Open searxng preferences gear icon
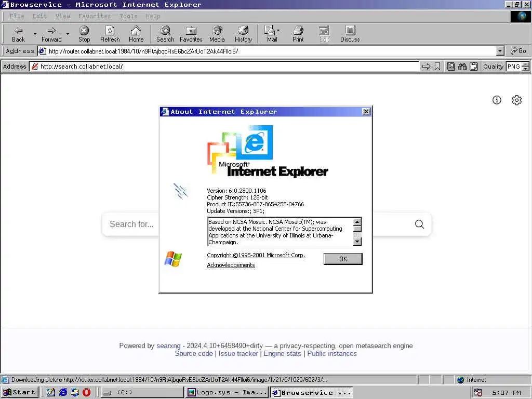The image size is (532, 399). click(517, 100)
